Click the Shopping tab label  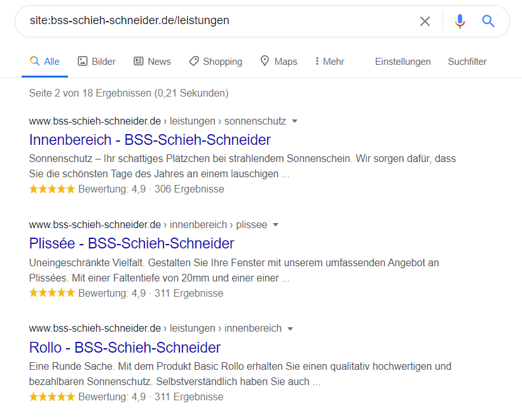223,62
